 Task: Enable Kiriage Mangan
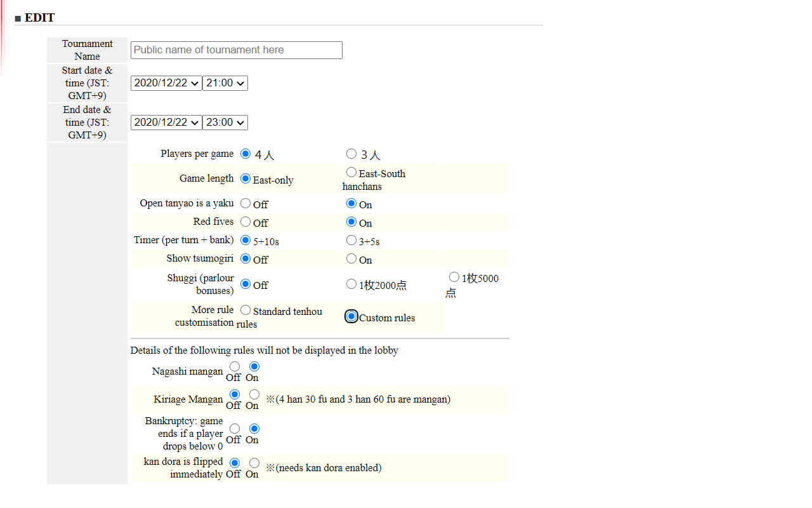click(254, 394)
